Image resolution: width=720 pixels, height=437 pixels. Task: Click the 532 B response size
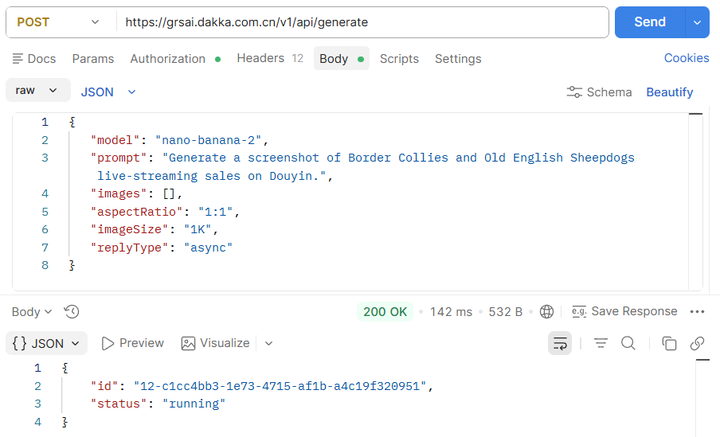pyautogui.click(x=506, y=312)
